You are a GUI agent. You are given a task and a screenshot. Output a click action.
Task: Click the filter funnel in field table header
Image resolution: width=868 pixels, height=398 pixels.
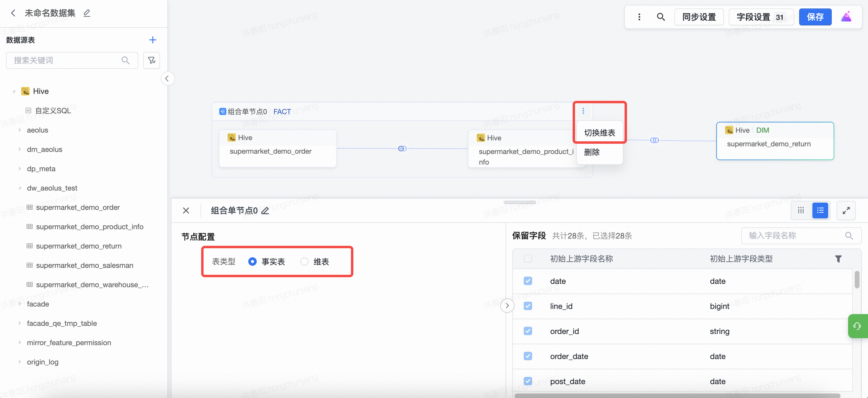tap(838, 259)
